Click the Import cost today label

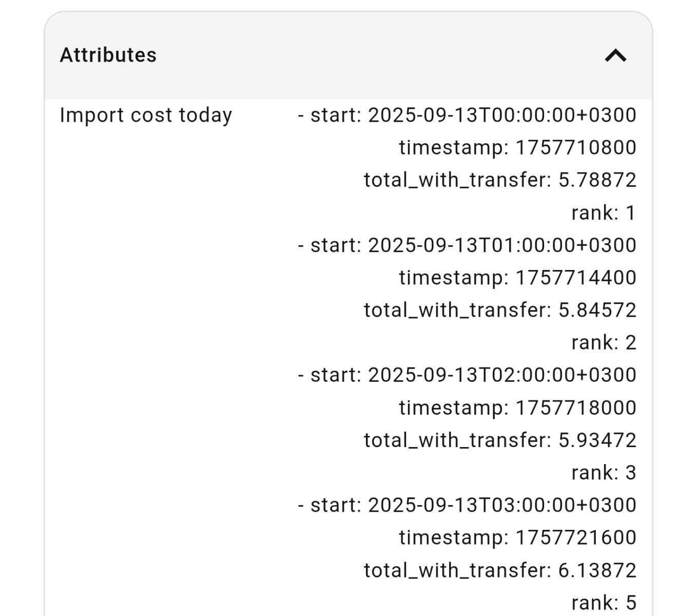coord(146,115)
